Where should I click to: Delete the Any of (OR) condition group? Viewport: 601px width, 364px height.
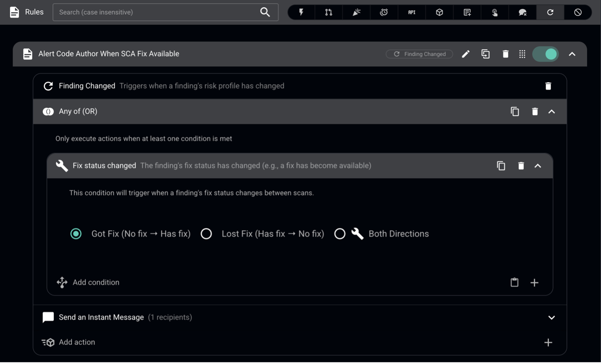[x=535, y=111]
